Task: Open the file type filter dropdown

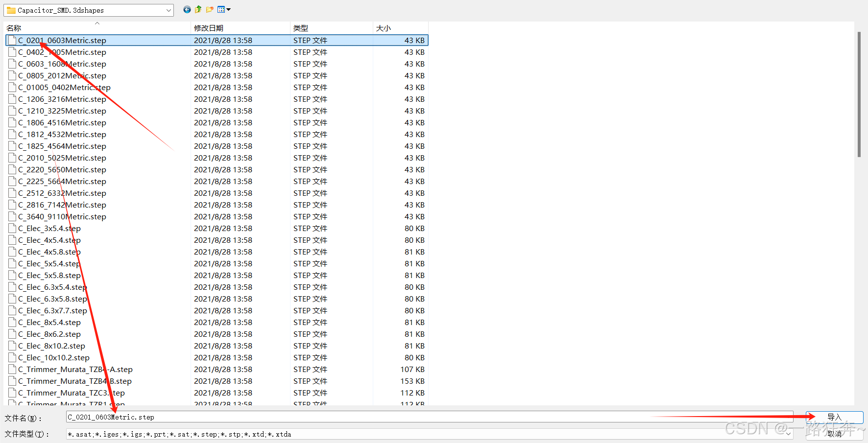Action: point(788,434)
